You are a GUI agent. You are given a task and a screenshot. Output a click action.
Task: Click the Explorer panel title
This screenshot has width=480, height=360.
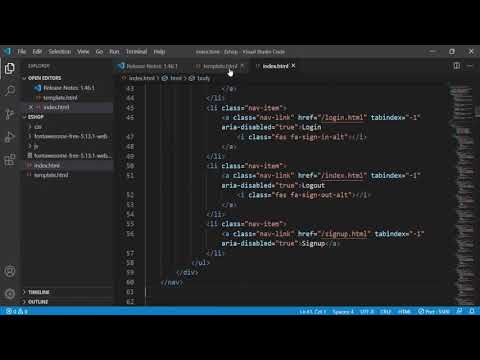[x=39, y=66]
